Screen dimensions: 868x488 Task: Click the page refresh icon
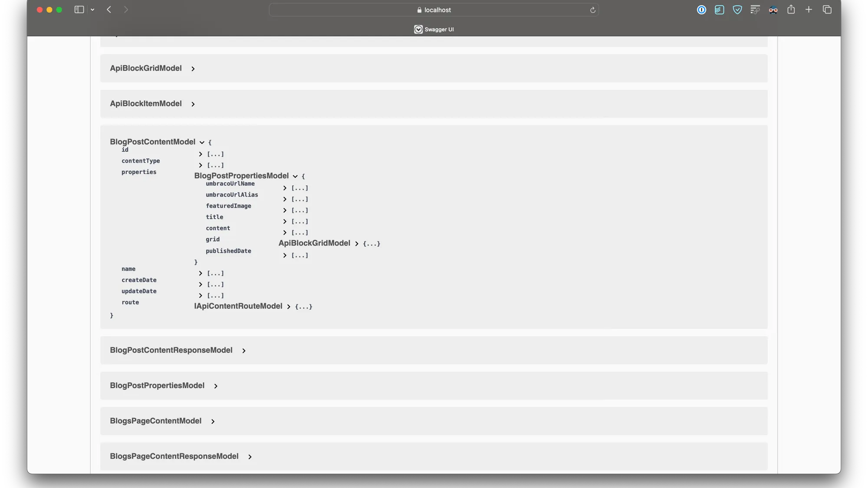click(x=592, y=10)
